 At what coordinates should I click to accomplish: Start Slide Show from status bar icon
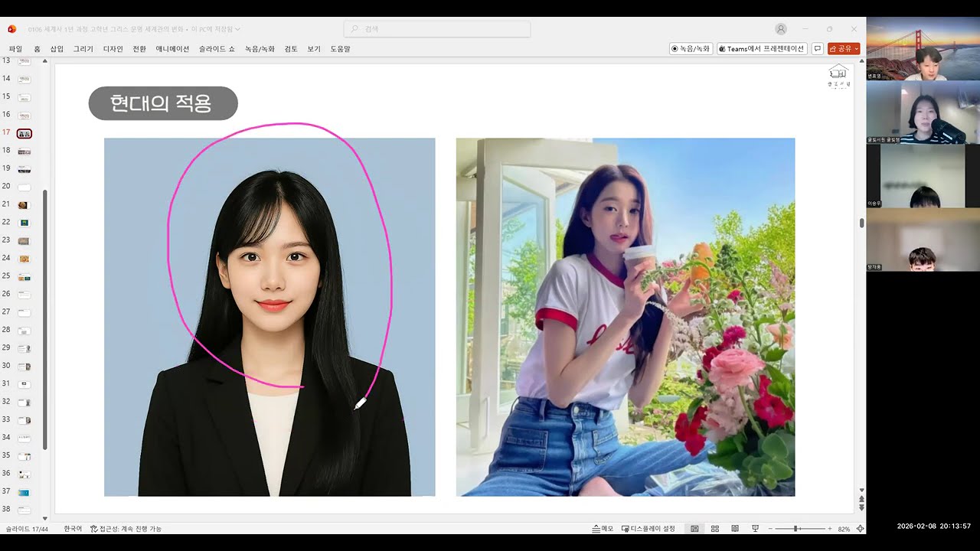click(755, 529)
